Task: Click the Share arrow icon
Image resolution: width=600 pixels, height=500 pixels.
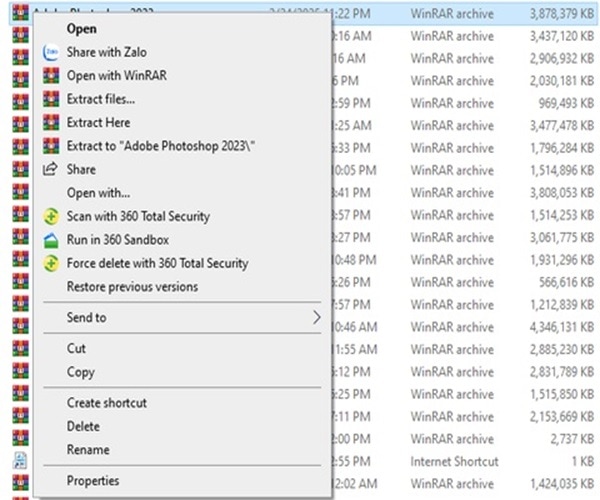Action: 51,169
